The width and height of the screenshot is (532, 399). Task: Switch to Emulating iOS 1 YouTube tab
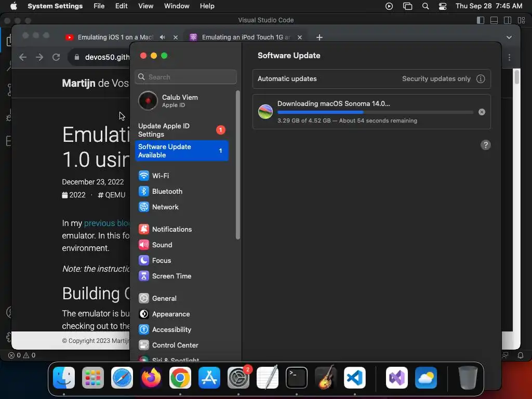[115, 37]
